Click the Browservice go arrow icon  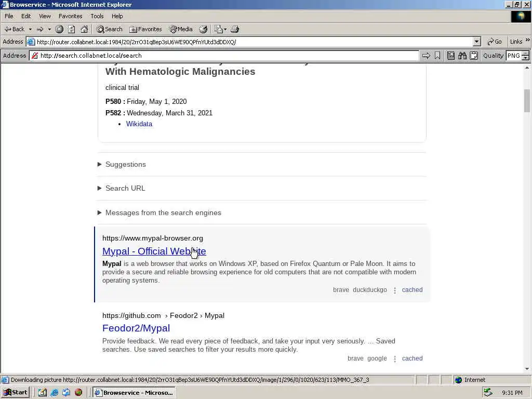click(426, 56)
